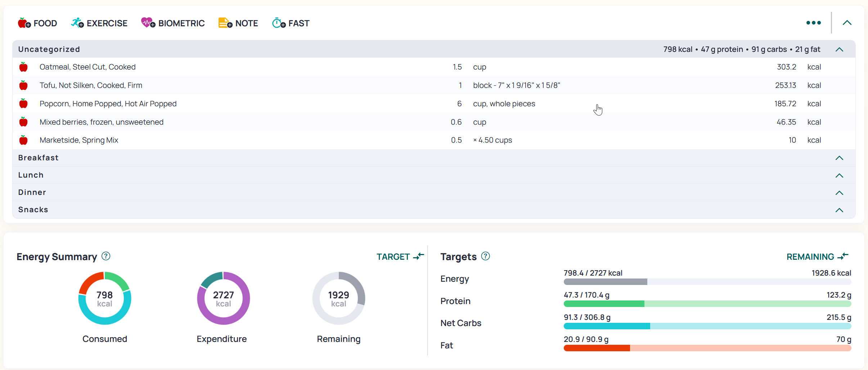This screenshot has width=868, height=370.
Task: Click Uncategorized summary 798 kcal totals text
Action: click(742, 49)
